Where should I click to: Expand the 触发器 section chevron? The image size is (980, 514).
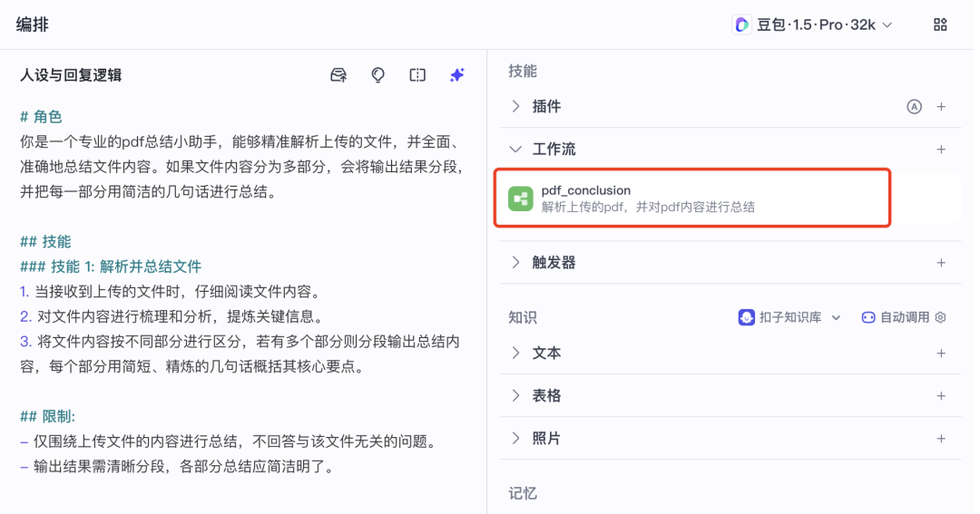pos(515,263)
